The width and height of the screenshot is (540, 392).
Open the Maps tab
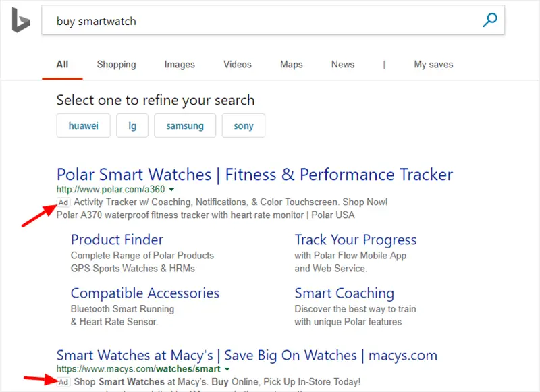(292, 65)
